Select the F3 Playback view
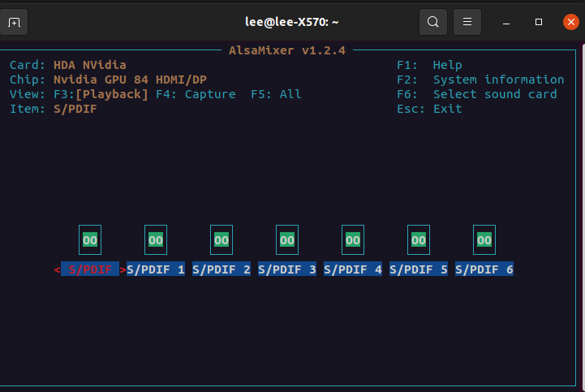The image size is (585, 392). (101, 94)
